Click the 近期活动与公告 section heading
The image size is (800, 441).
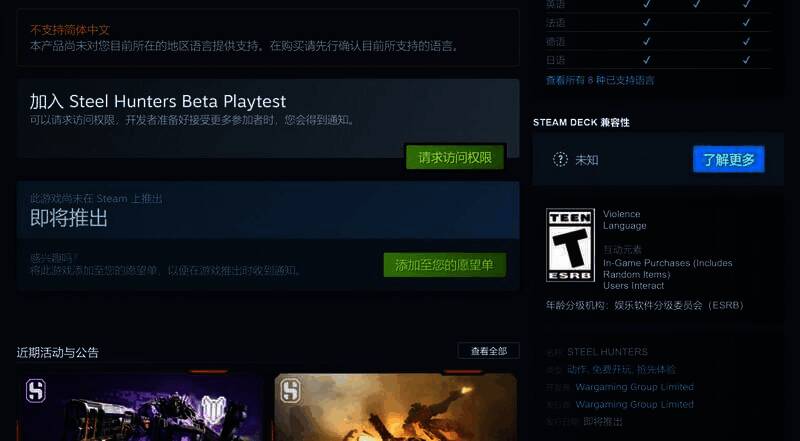[x=57, y=353]
